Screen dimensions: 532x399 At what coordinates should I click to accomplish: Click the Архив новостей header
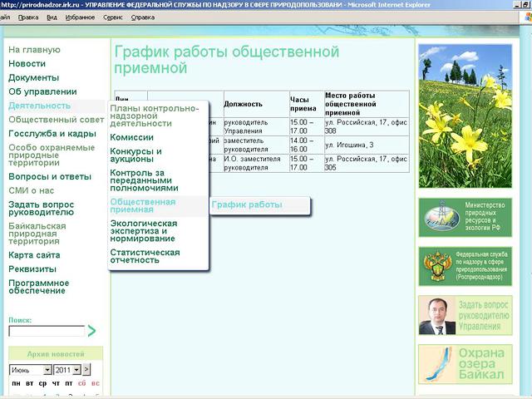tap(56, 354)
